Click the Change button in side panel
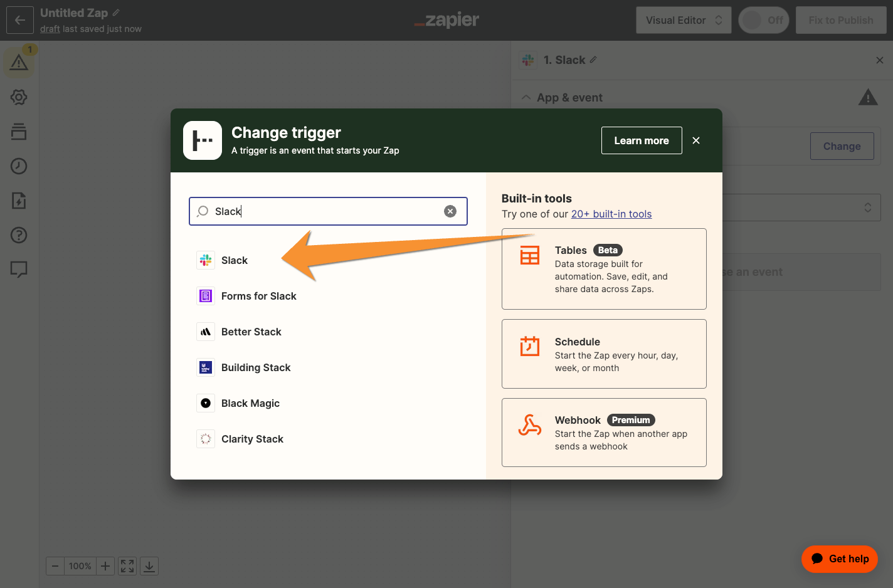 [x=842, y=146]
